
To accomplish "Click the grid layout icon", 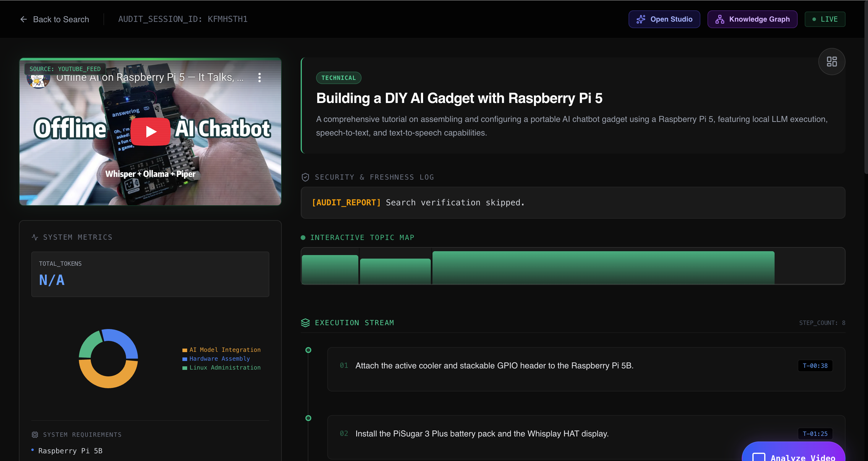I will coord(831,61).
